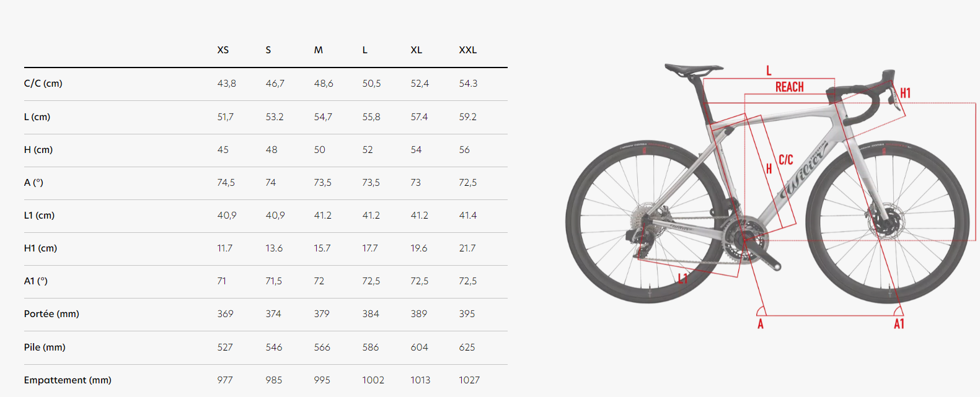This screenshot has height=397, width=980.
Task: Select the XL size column header
Action: tap(417, 50)
